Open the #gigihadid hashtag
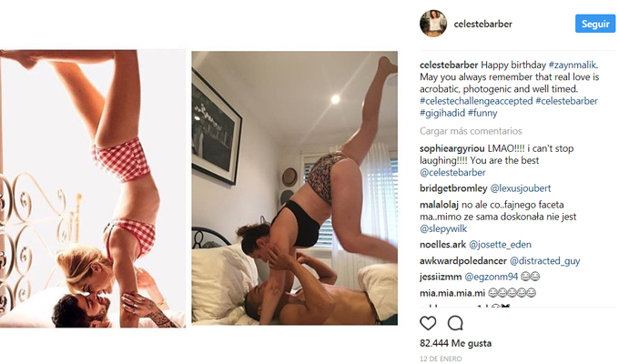This screenshot has width=619, height=364. (442, 114)
